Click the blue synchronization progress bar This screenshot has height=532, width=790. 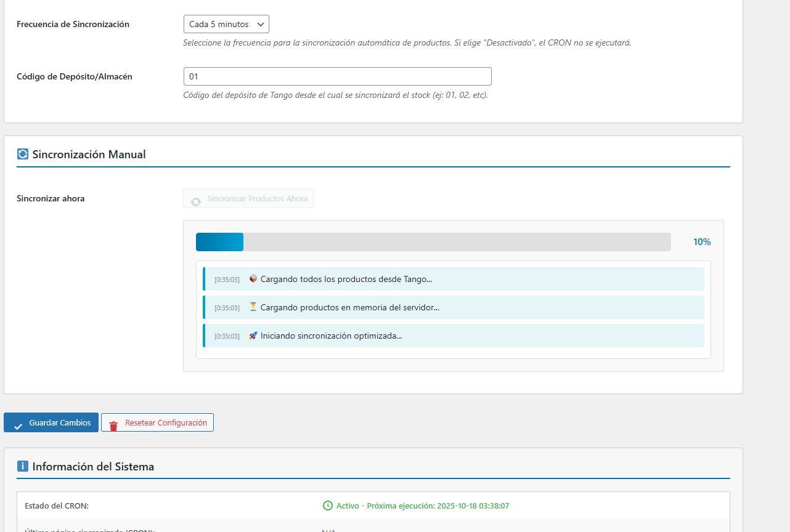pos(220,242)
